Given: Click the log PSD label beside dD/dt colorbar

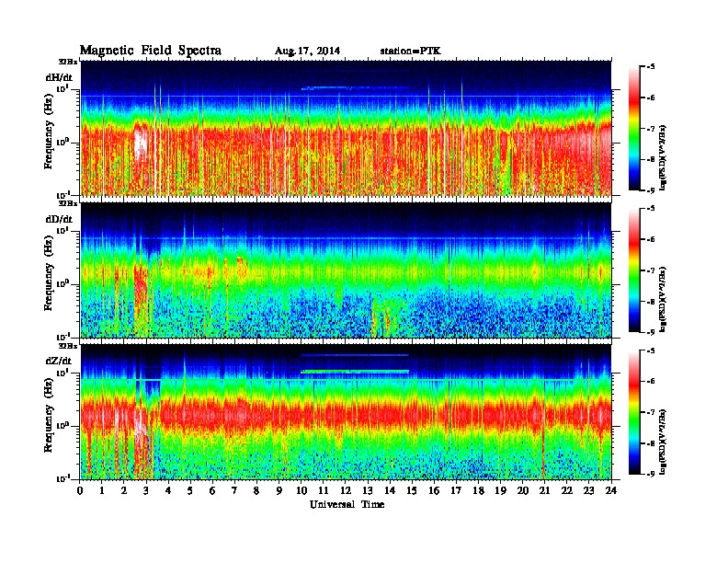Looking at the screenshot, I should tap(663, 299).
